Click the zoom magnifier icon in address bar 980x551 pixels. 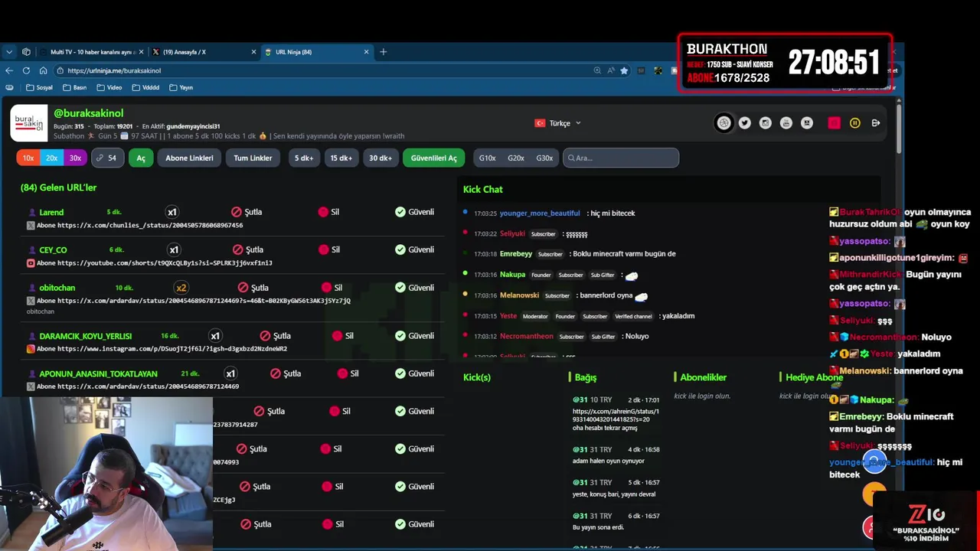click(597, 70)
